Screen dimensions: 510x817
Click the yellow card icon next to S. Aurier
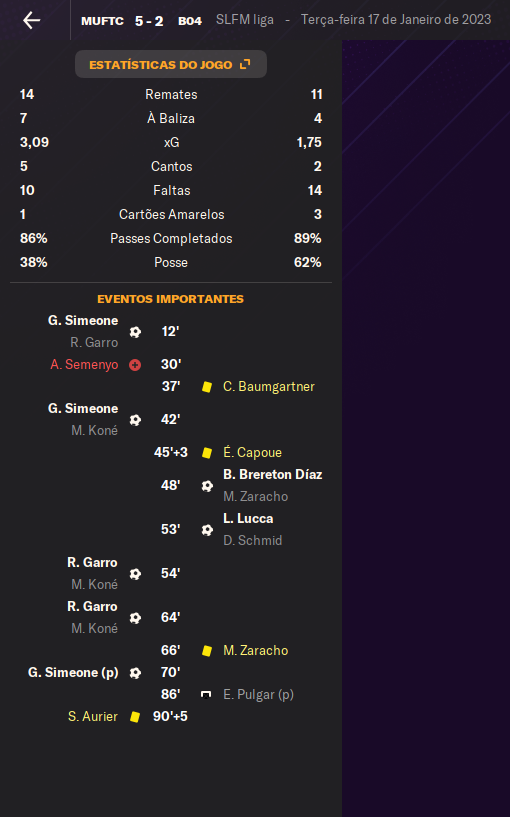click(135, 716)
